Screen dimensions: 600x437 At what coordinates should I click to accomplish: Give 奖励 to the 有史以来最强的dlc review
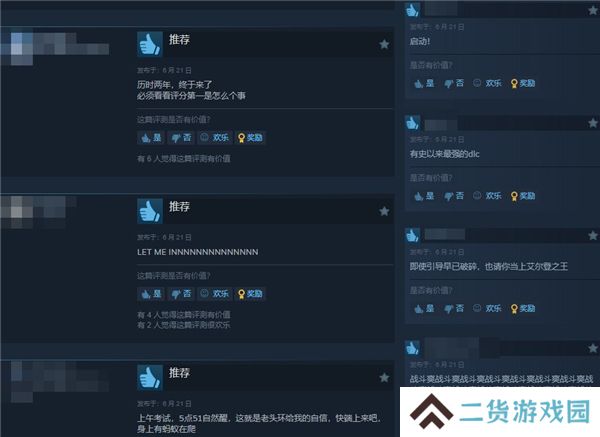pos(523,196)
